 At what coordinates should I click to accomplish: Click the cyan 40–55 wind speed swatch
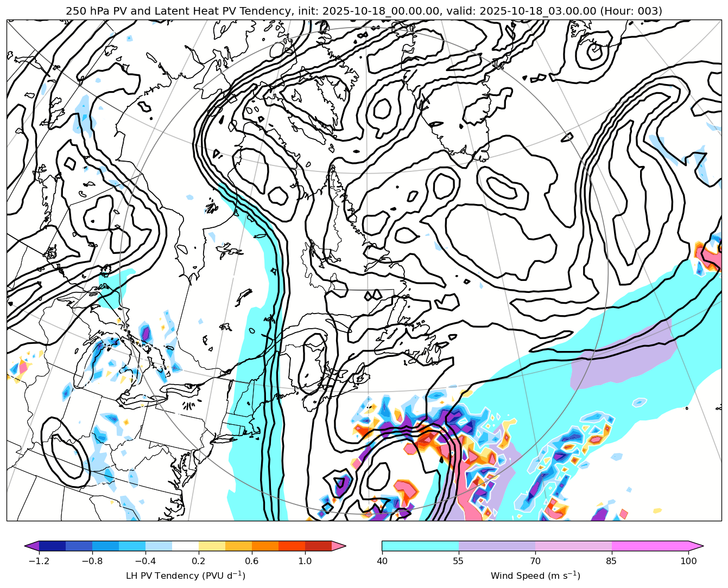tap(420, 546)
